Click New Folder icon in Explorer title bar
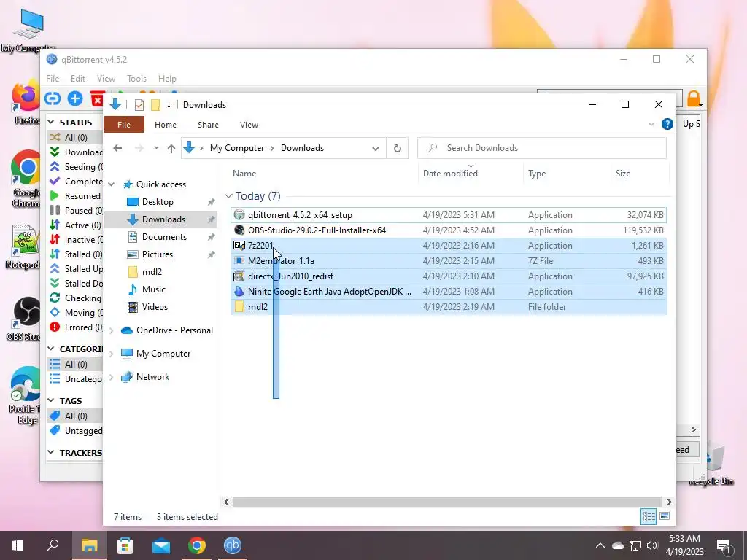The height and width of the screenshot is (560, 747). 155,105
